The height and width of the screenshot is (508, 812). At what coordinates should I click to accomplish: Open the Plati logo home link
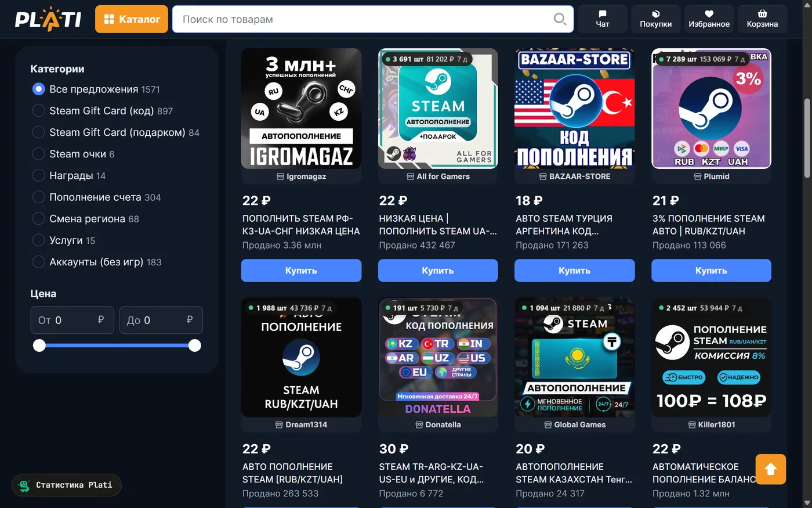tap(48, 19)
